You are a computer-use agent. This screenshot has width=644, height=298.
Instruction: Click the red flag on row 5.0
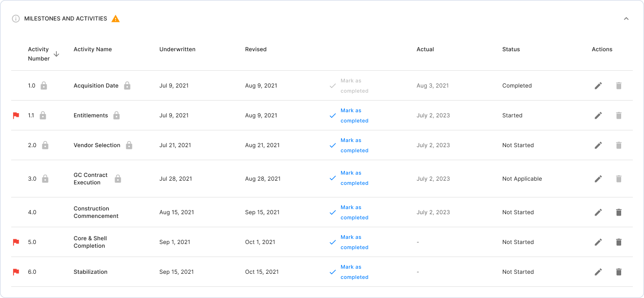click(16, 242)
